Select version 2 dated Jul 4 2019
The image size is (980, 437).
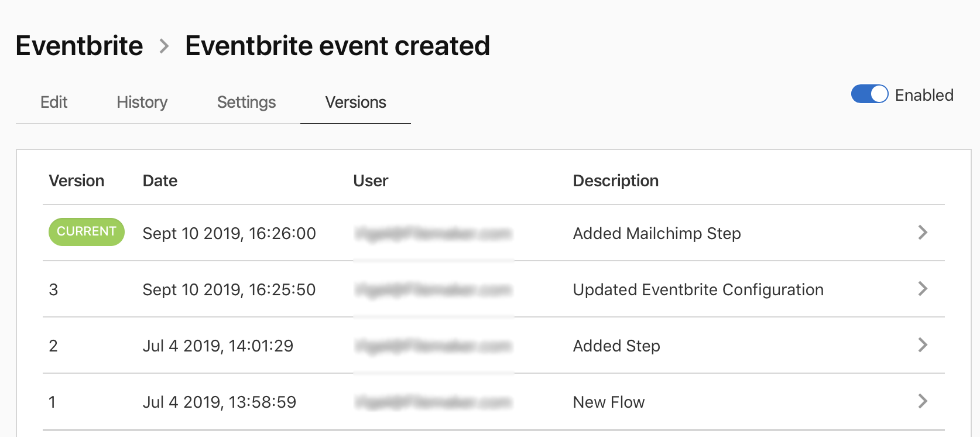(53, 345)
